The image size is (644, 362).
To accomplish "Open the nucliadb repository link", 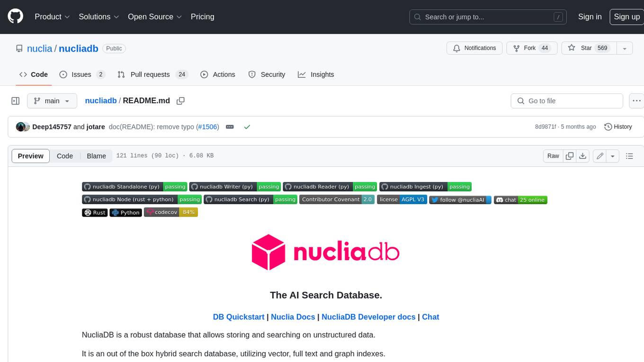I will [79, 48].
